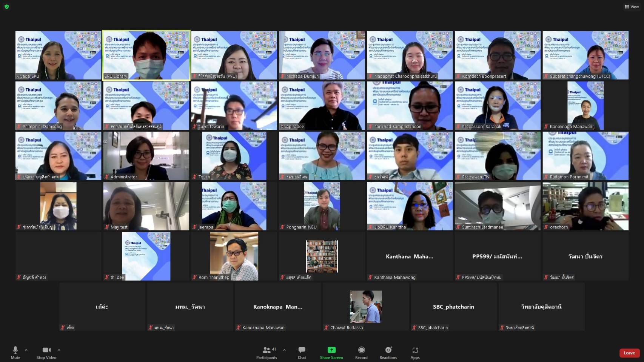
Task: Click the Kanthana Mahawong participant tile
Action: click(410, 256)
